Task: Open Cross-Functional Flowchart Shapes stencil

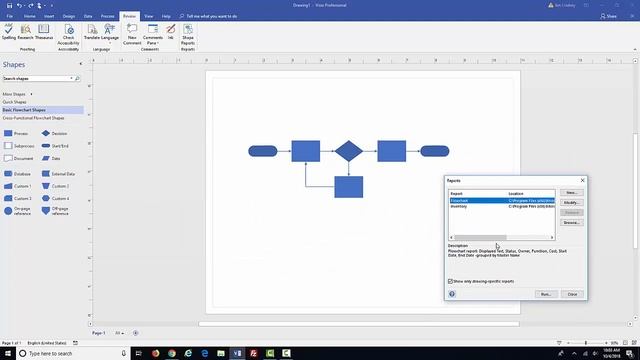Action: (33, 118)
